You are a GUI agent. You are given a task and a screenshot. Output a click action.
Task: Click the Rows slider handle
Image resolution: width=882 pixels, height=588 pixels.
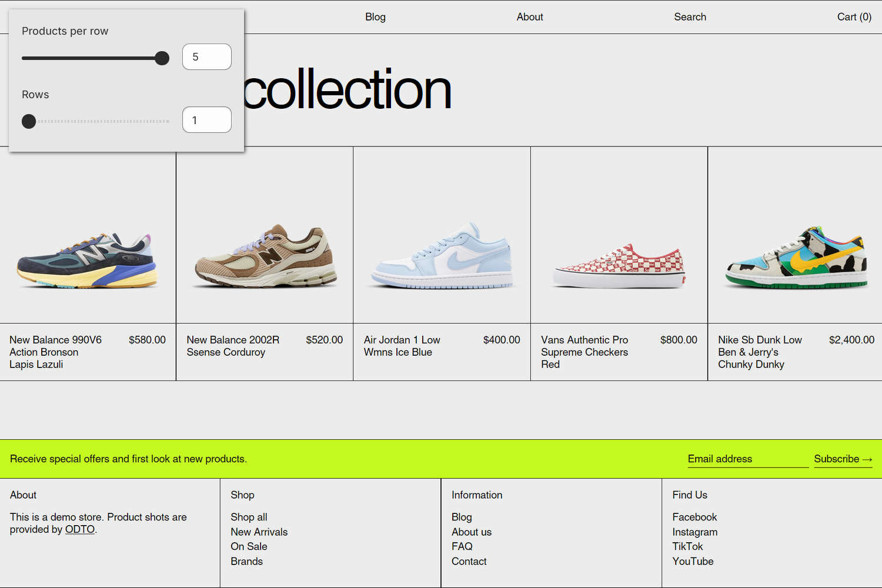click(x=28, y=121)
